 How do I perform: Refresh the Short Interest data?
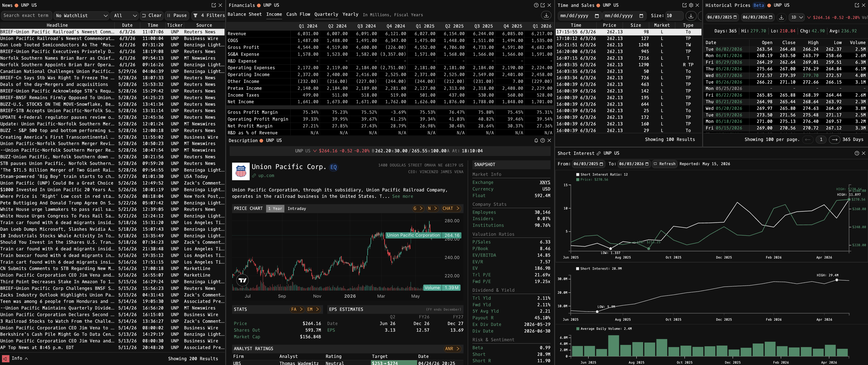664,164
